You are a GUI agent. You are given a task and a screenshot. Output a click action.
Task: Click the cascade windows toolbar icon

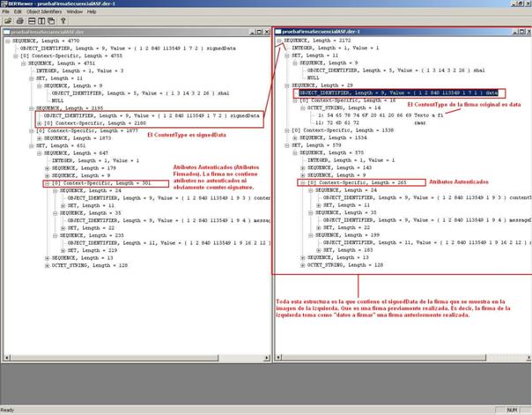(50, 20)
